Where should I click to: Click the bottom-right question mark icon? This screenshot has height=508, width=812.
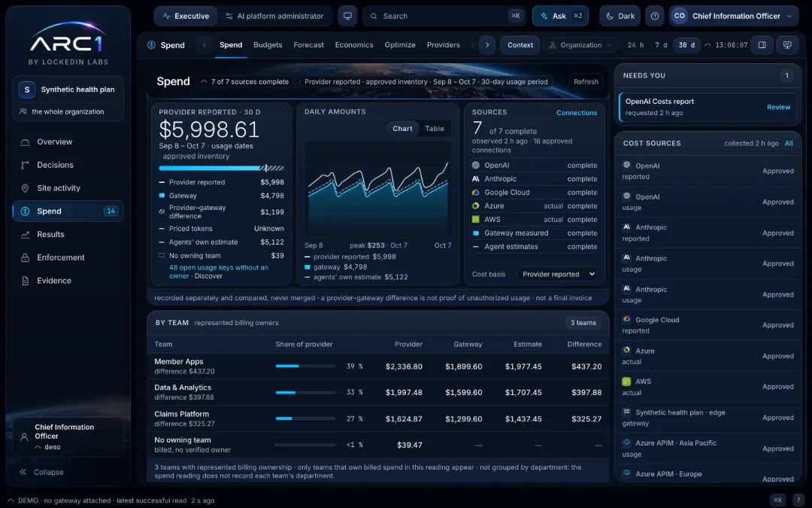point(798,500)
